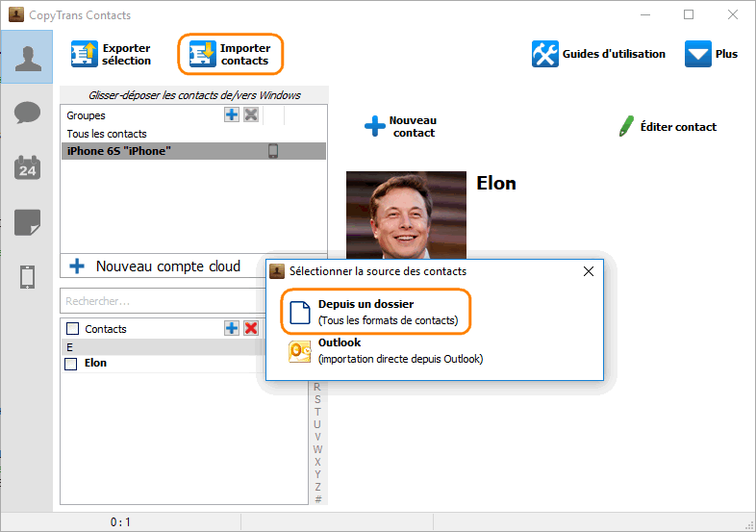Open the Calendar sidebar section
This screenshot has width=756, height=532.
click(x=27, y=167)
